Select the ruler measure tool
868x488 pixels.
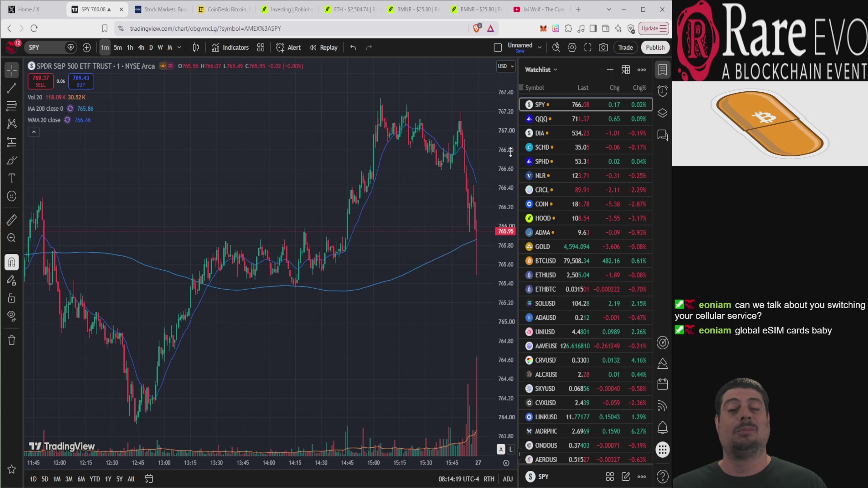tap(12, 220)
